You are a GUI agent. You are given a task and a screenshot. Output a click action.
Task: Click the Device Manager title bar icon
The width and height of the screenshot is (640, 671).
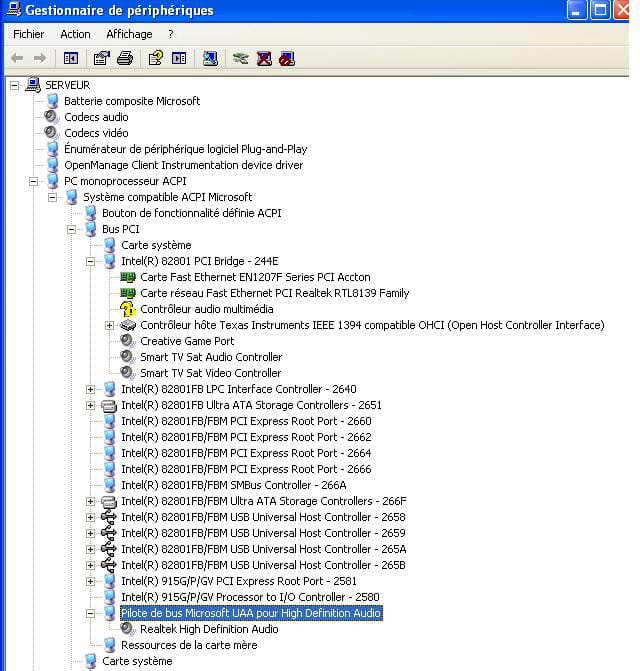(x=14, y=9)
